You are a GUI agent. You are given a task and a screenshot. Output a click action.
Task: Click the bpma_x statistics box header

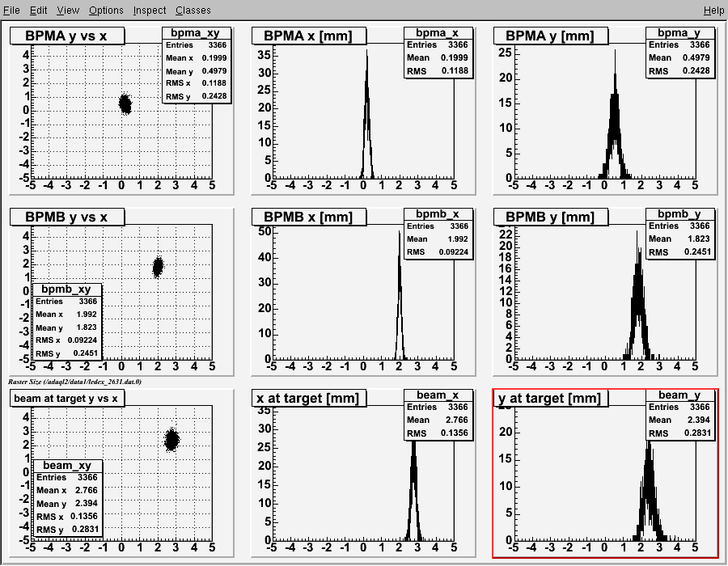[x=438, y=33]
